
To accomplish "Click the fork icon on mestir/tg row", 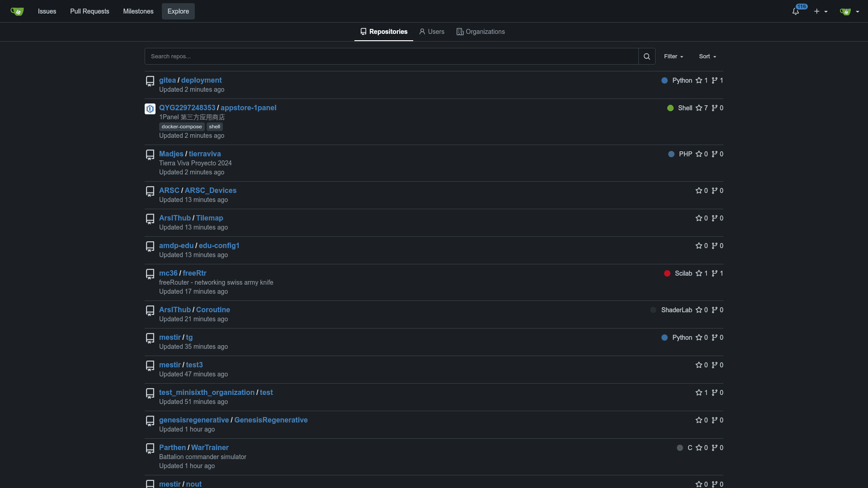I will (715, 338).
